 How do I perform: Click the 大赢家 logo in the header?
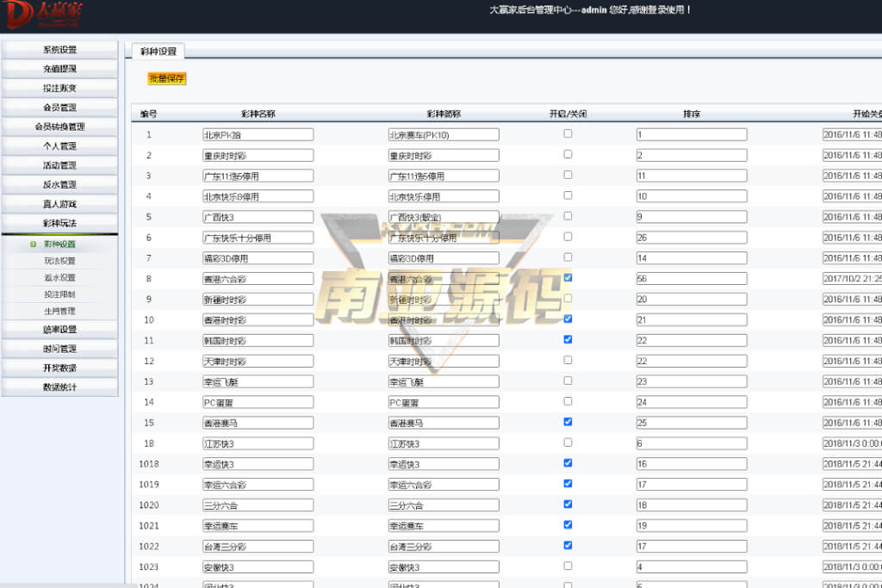44,14
